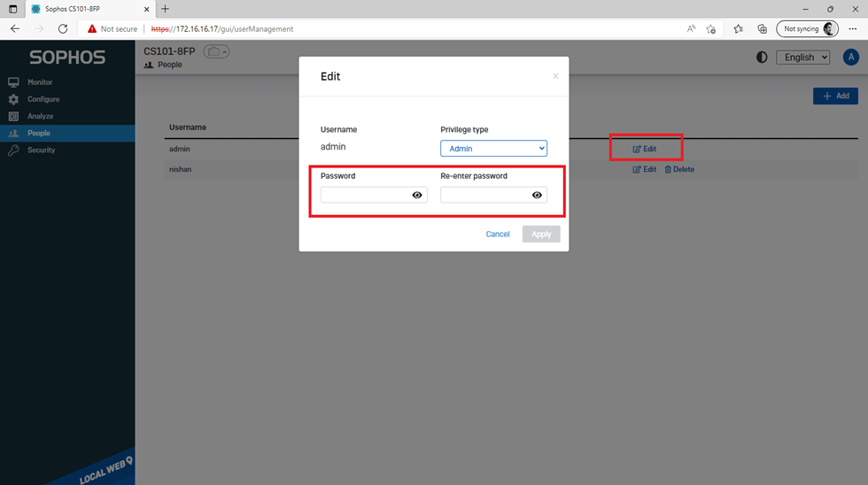Click the browser back arrow
Viewport: 868px width, 485px height.
click(x=15, y=28)
